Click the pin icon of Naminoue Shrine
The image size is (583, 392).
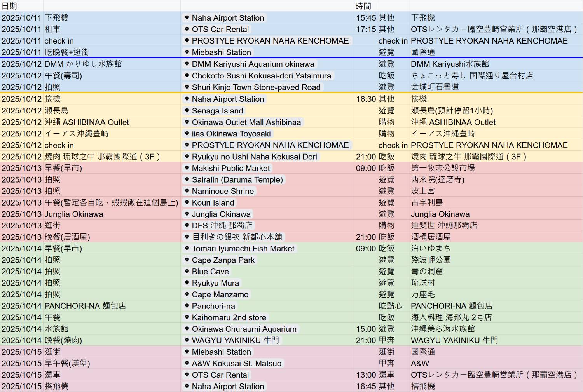(187, 191)
